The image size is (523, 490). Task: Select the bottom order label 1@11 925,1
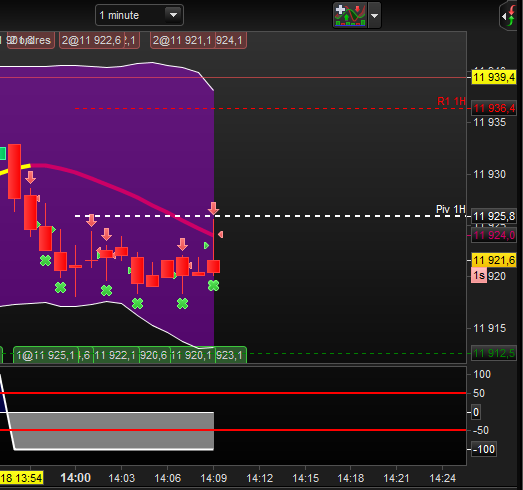pos(46,355)
